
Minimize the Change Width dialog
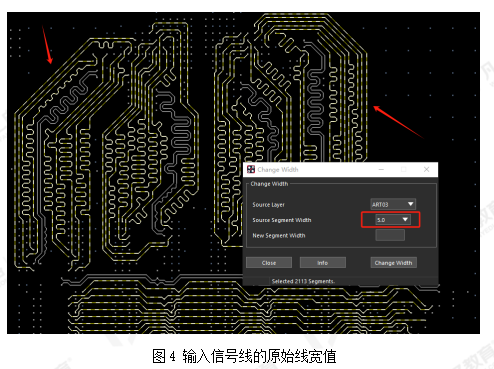click(381, 169)
